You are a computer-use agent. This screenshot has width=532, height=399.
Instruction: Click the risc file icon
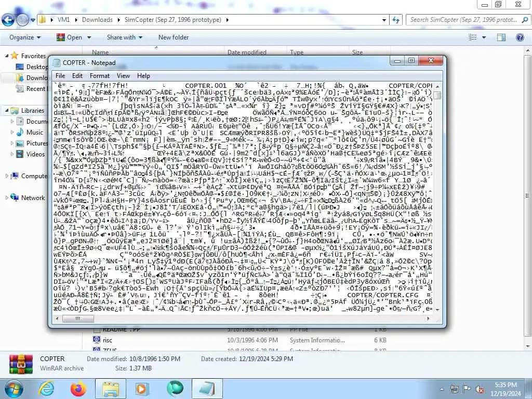(97, 340)
